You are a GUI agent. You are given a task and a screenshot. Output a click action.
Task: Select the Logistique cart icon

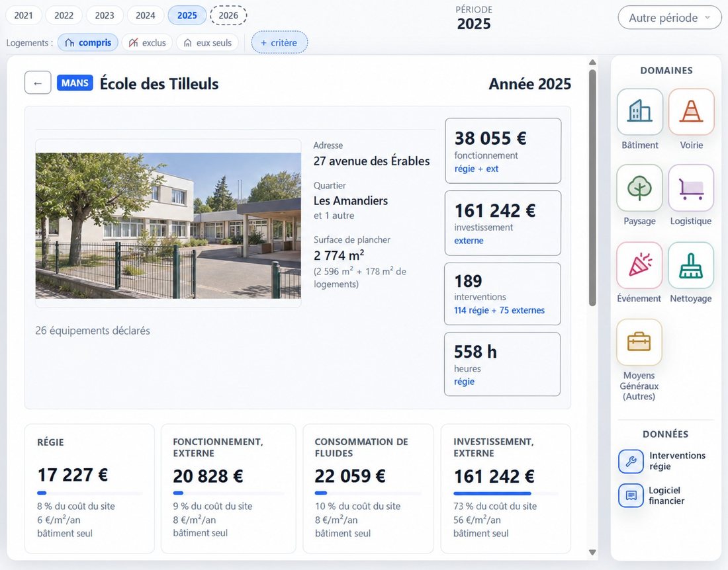(x=691, y=188)
